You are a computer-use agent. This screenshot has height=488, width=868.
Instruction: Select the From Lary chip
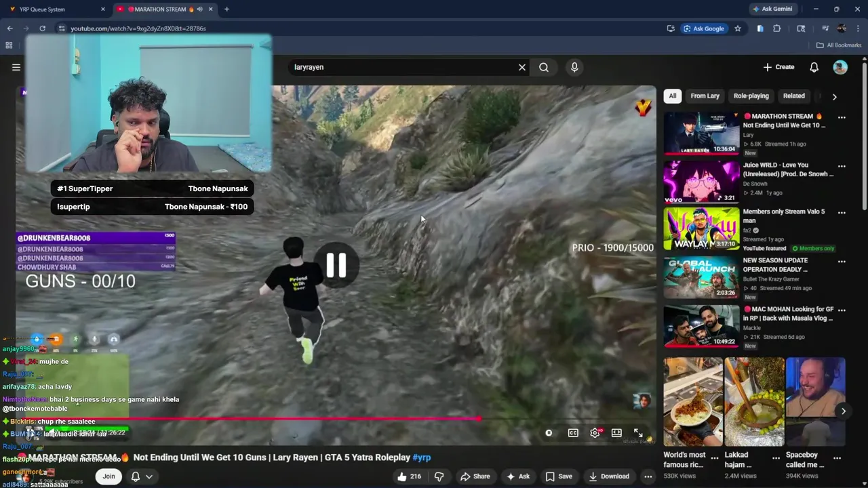tap(705, 96)
